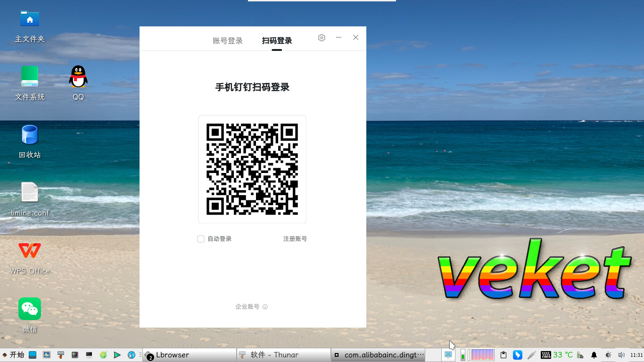This screenshot has width=644, height=362.
Task: Switch to the 账号登录 tab
Action: (228, 41)
